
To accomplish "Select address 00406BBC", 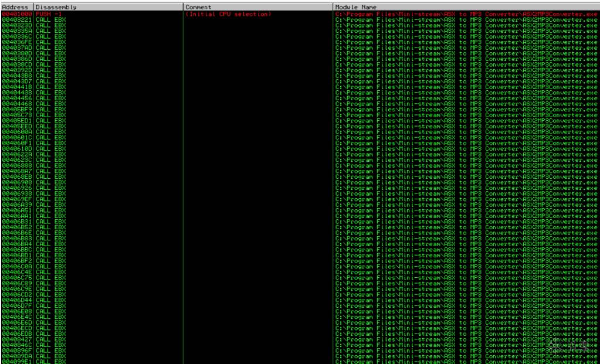I will coord(17,250).
